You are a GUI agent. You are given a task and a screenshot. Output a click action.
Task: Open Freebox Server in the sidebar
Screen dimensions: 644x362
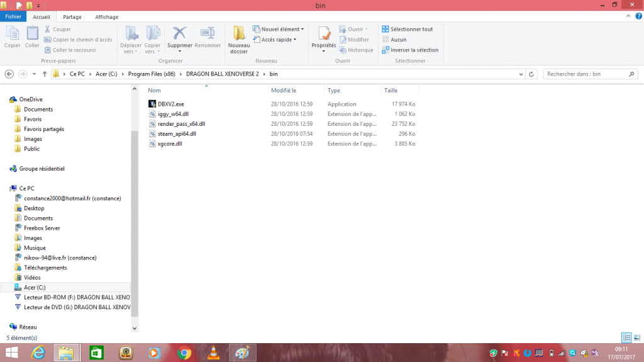(x=42, y=228)
